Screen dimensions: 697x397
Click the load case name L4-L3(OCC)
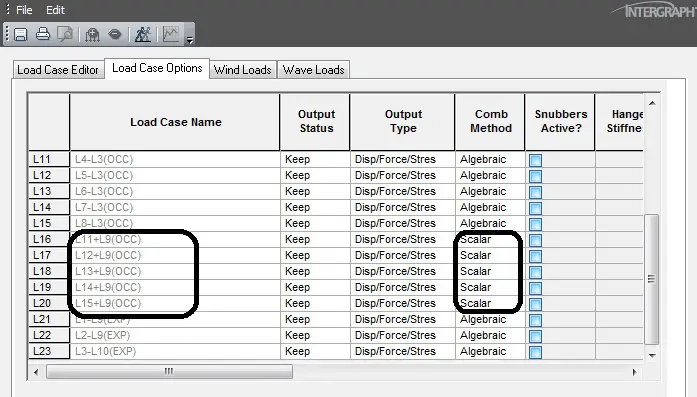tap(104, 159)
